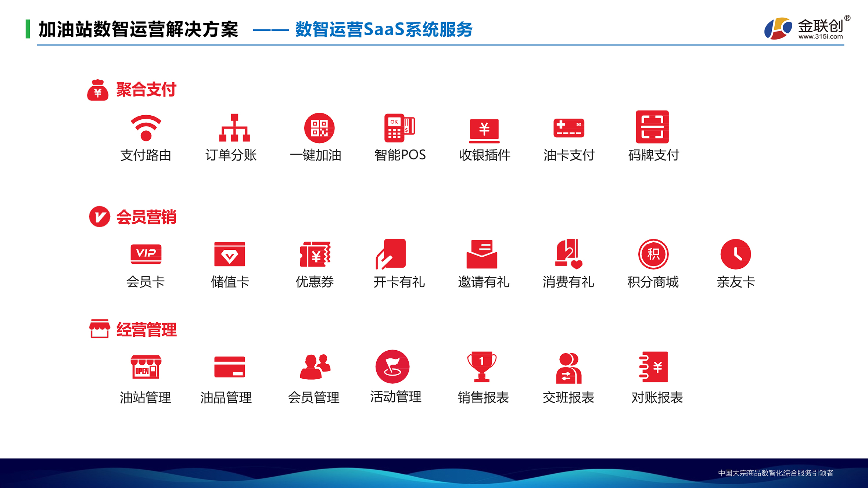868x488 pixels.
Task: Click the 油站管理 OPEN shop icon
Action: [x=146, y=367]
